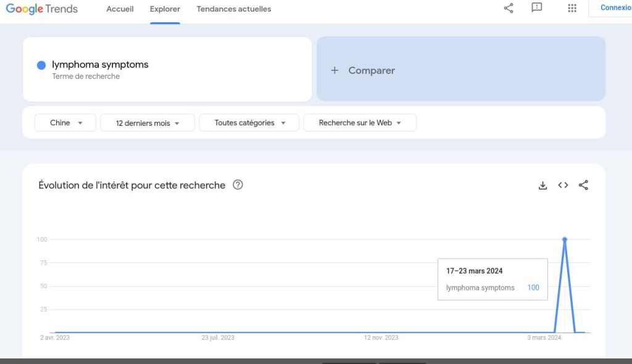Edit the lymphoma symptoms search term
Viewport: 632px width, 364px height.
[x=100, y=65]
